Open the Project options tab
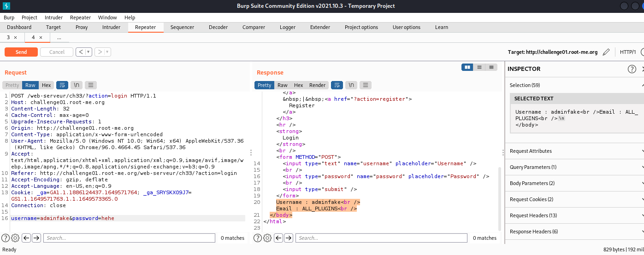Viewport: 644px width, 255px height. point(361,27)
